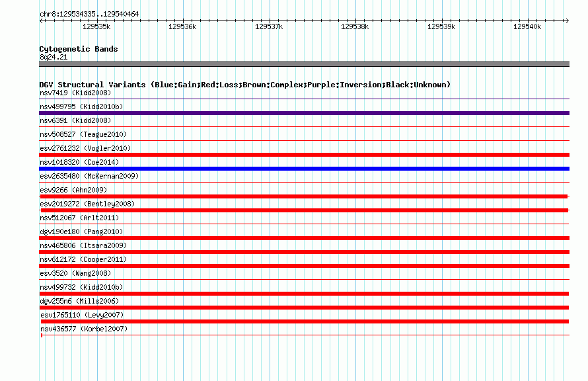Open variant esv2019272 (Bentley2008) label

(x=87, y=204)
